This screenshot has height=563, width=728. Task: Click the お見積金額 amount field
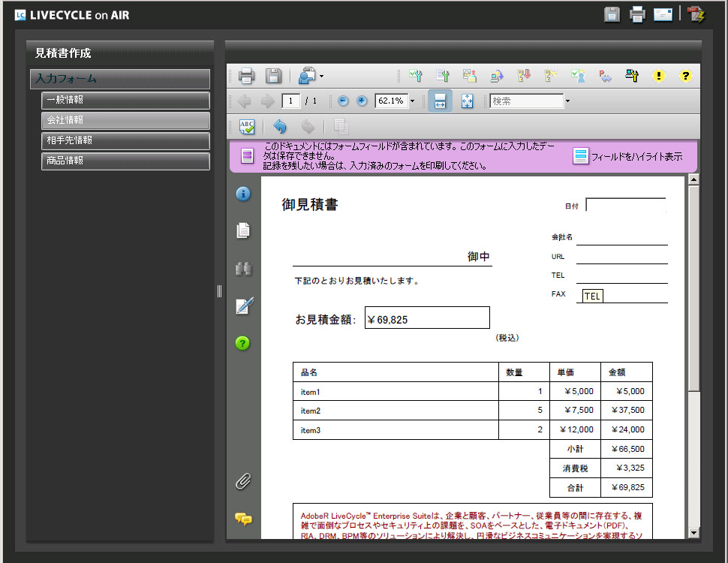[x=427, y=318]
